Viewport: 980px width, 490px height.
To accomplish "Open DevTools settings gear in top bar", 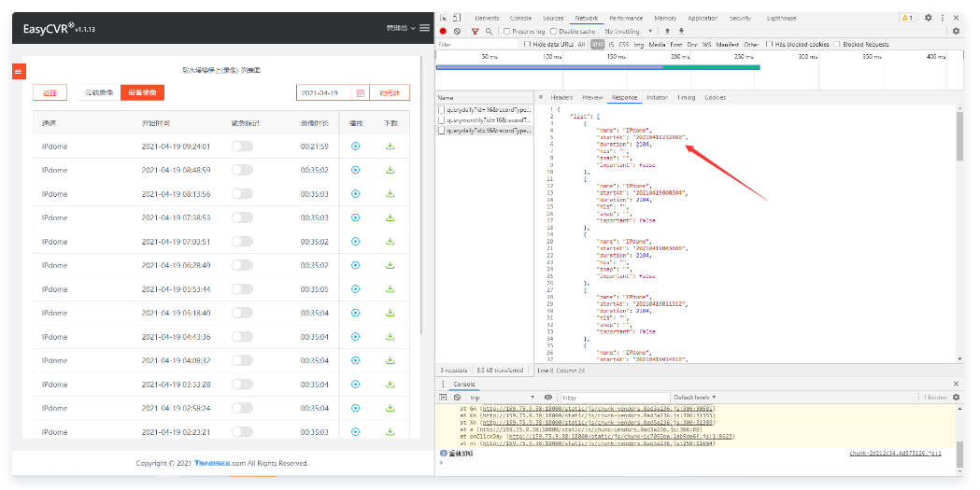I will [928, 18].
